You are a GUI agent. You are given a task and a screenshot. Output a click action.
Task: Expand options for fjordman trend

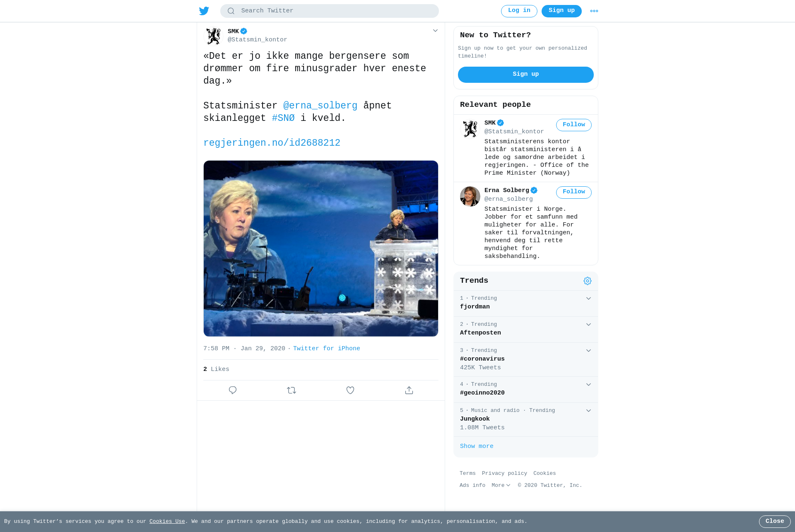pyautogui.click(x=588, y=298)
